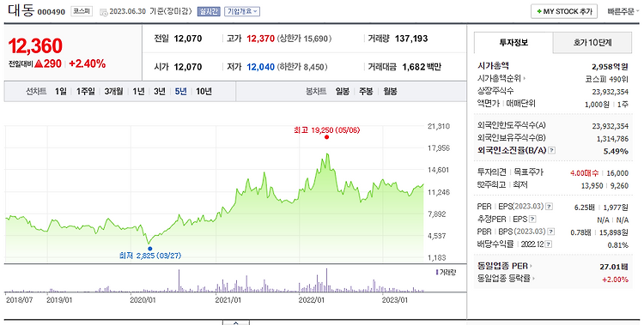Click the 52주최고 value 13,950
This screenshot has width=644, height=325.
pyautogui.click(x=592, y=186)
